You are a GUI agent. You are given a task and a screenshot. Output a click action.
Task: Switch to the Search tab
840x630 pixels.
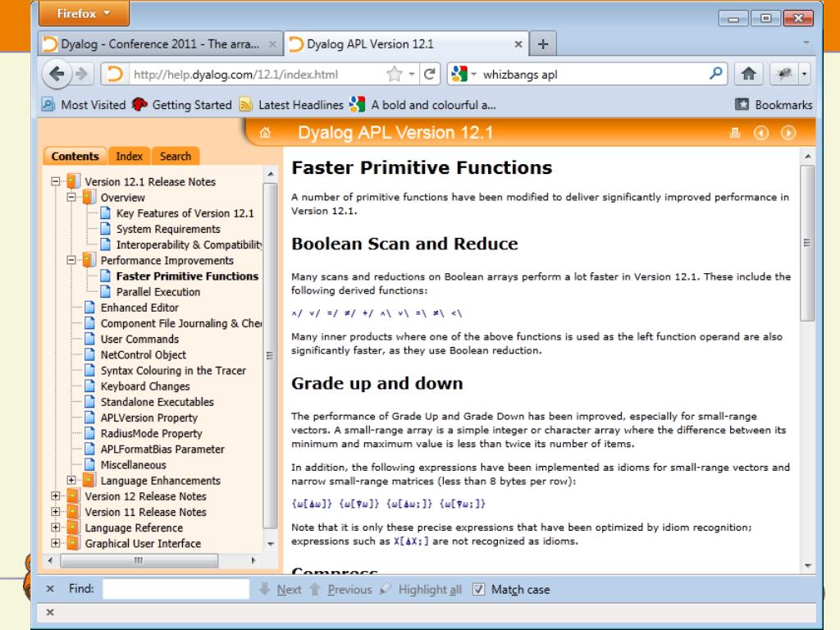tap(176, 156)
